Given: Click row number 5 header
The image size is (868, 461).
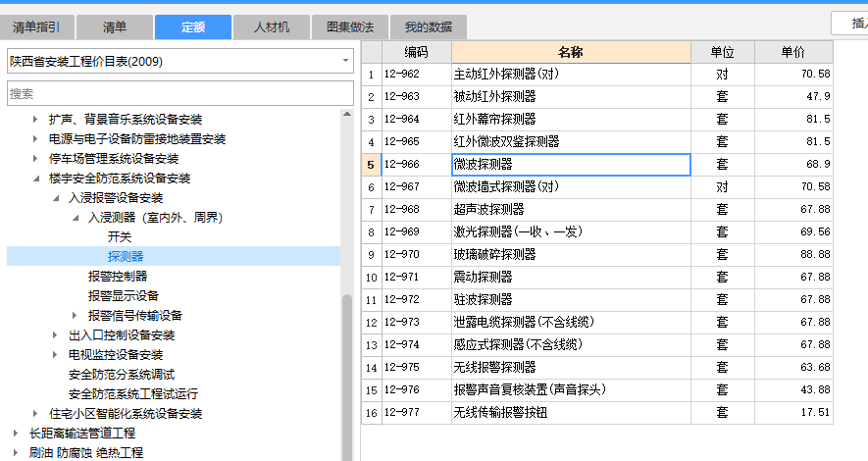Looking at the screenshot, I should click(371, 165).
